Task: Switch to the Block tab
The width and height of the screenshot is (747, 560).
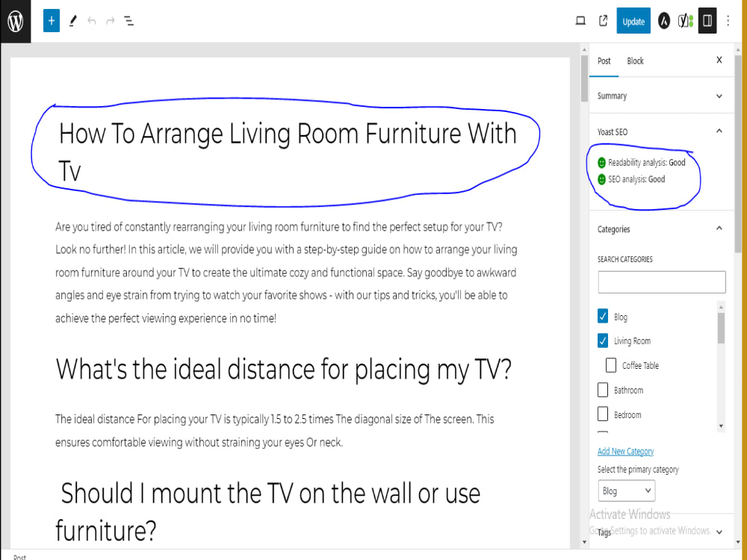Action: [635, 61]
